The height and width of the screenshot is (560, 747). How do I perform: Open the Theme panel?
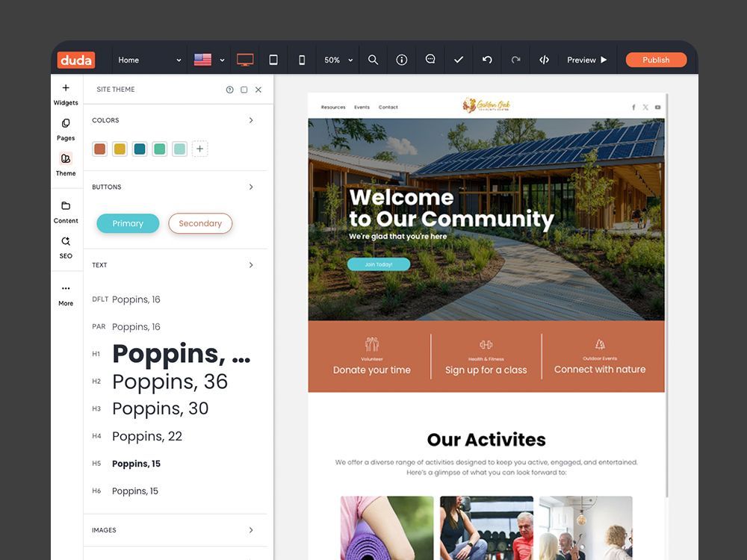(x=66, y=164)
